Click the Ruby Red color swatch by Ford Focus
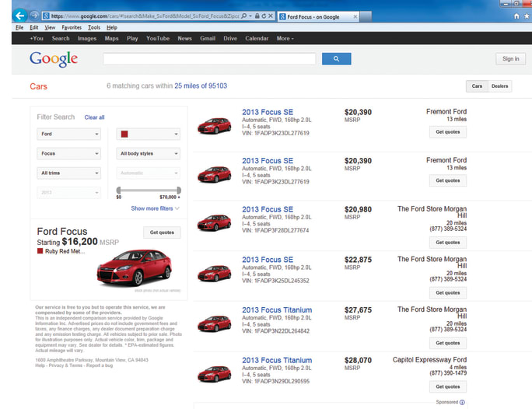Image resolution: width=532 pixels, height=409 pixels. tap(40, 251)
